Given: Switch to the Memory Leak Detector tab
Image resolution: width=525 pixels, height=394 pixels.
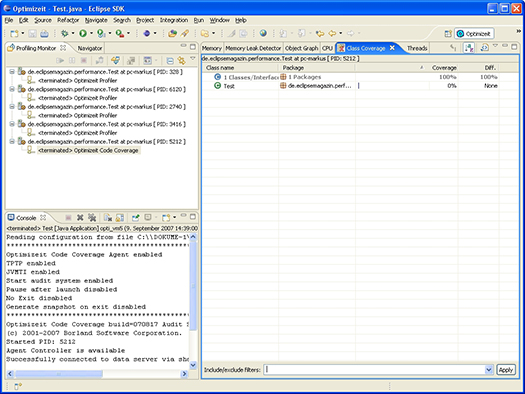Looking at the screenshot, I should (253, 48).
